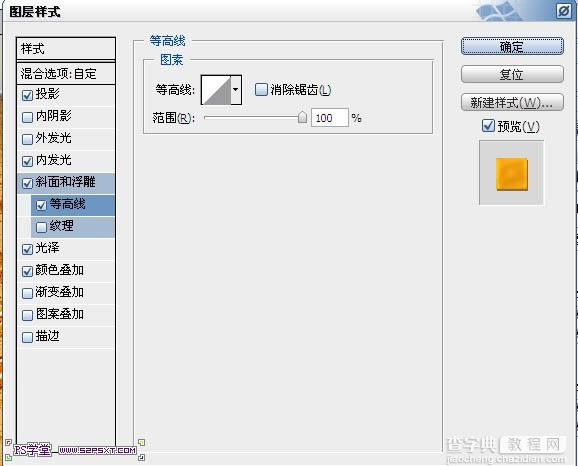
Task: Click the 范围 slider handle
Action: click(x=302, y=118)
